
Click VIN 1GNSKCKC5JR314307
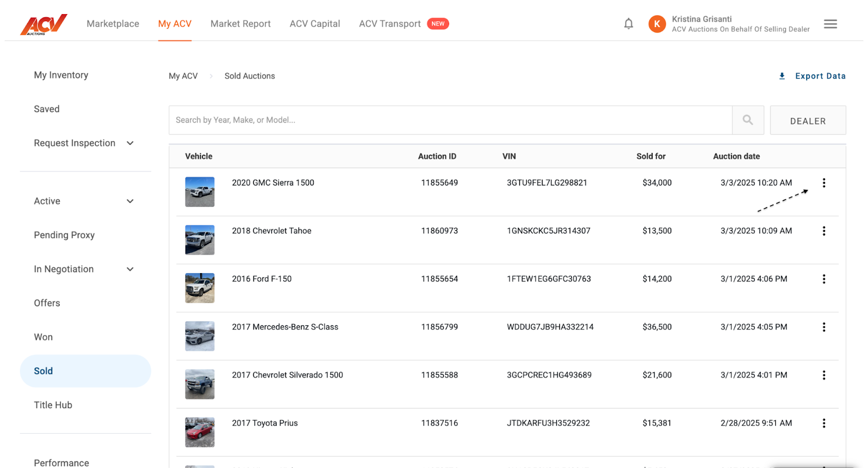pyautogui.click(x=548, y=231)
